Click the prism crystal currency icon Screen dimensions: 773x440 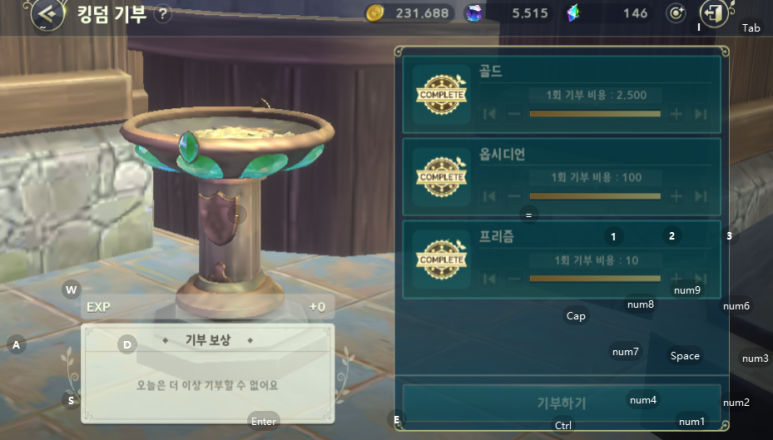point(573,13)
